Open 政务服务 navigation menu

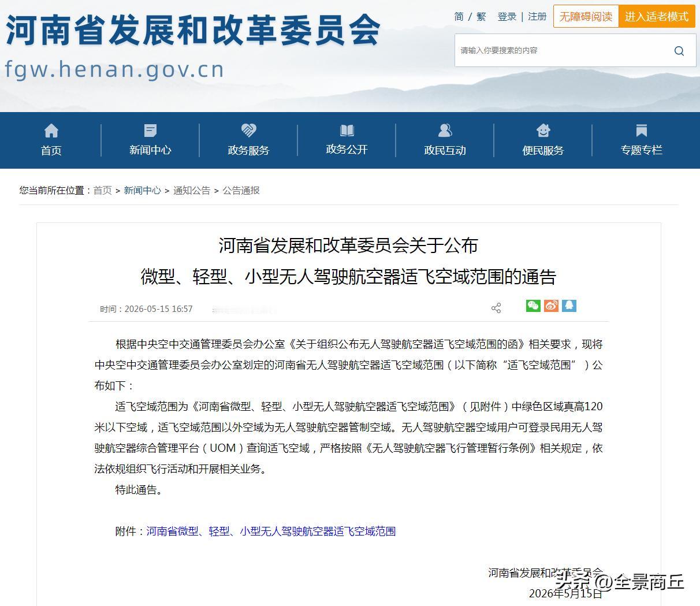click(248, 140)
